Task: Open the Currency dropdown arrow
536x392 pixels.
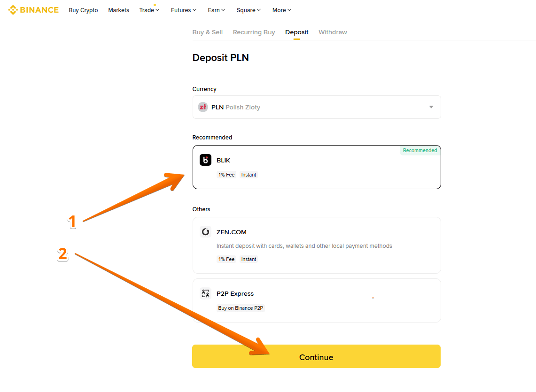Action: 431,107
